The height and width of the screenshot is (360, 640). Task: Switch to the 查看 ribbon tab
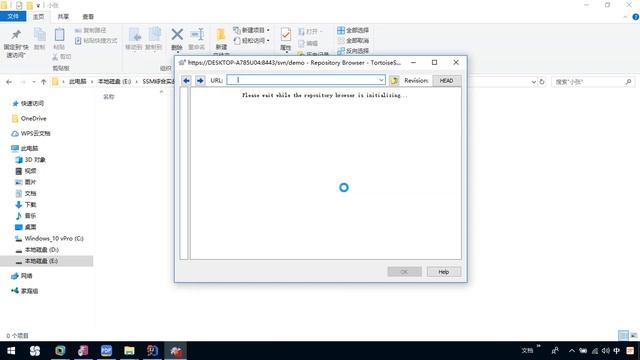[88, 16]
